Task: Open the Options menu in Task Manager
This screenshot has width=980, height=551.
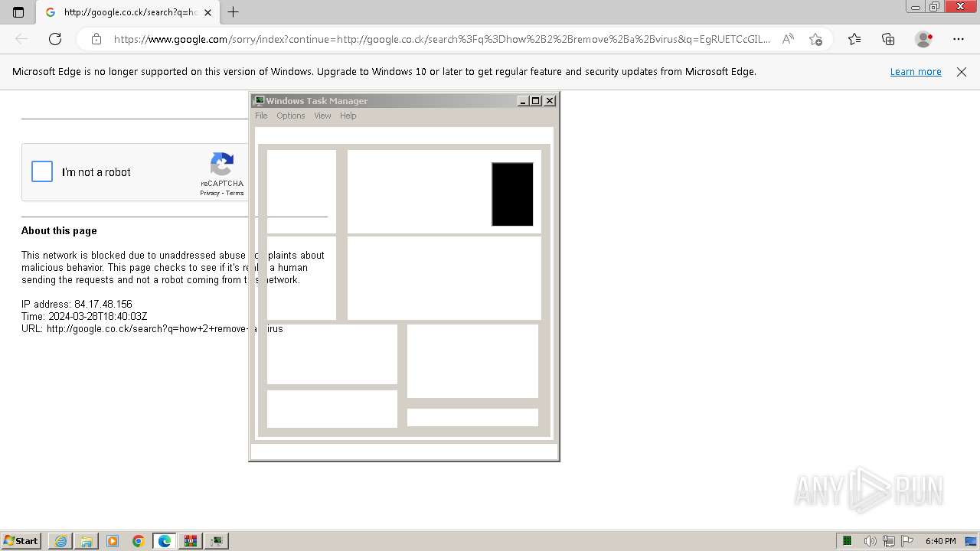Action: (291, 116)
